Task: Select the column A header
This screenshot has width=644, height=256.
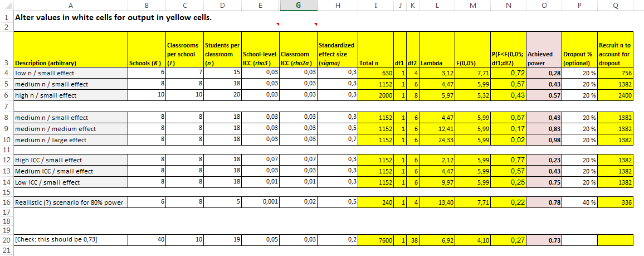Action: pos(71,5)
